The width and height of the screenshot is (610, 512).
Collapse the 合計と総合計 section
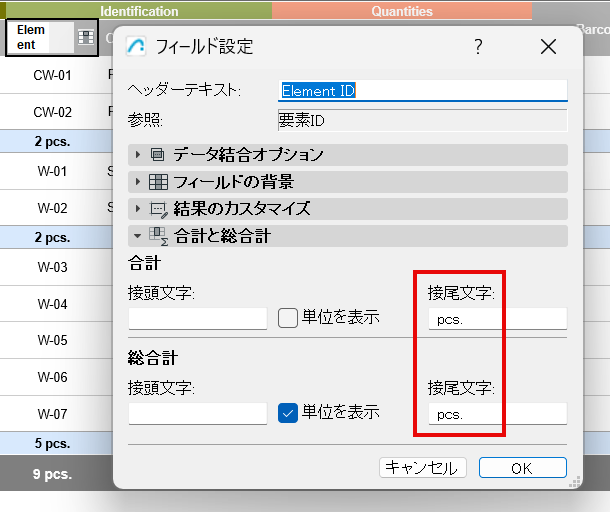point(347,236)
